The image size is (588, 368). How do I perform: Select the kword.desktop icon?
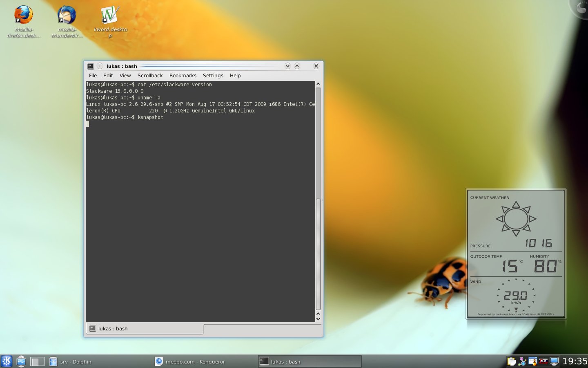coord(110,15)
